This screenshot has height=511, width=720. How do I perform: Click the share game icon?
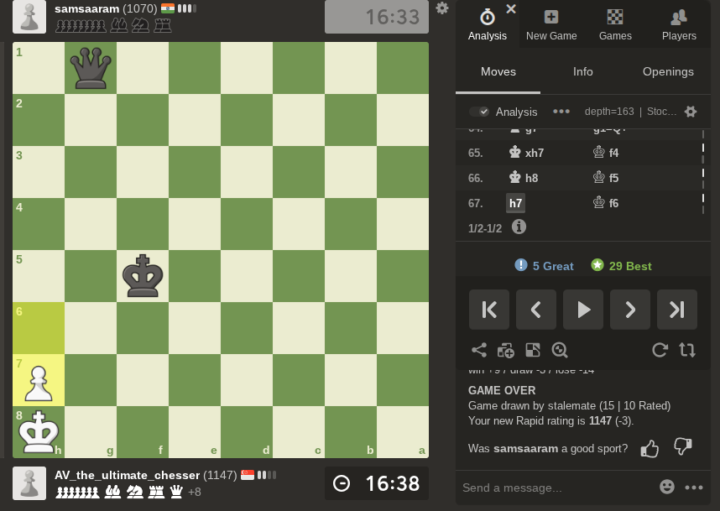point(479,350)
